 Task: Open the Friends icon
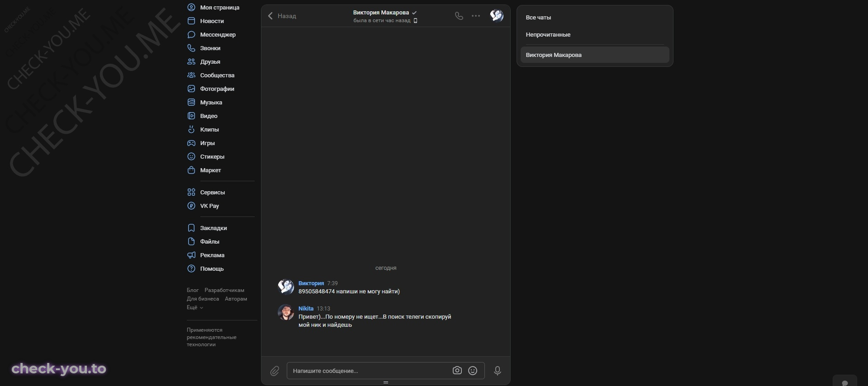click(191, 61)
